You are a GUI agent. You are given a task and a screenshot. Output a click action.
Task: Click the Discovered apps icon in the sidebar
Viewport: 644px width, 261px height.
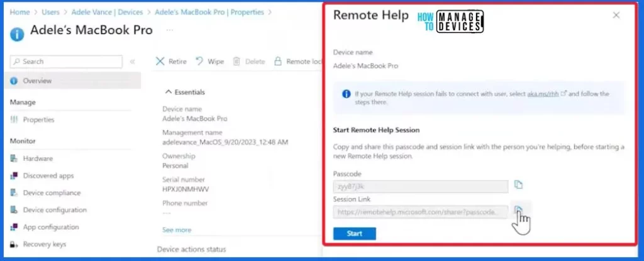(x=14, y=175)
